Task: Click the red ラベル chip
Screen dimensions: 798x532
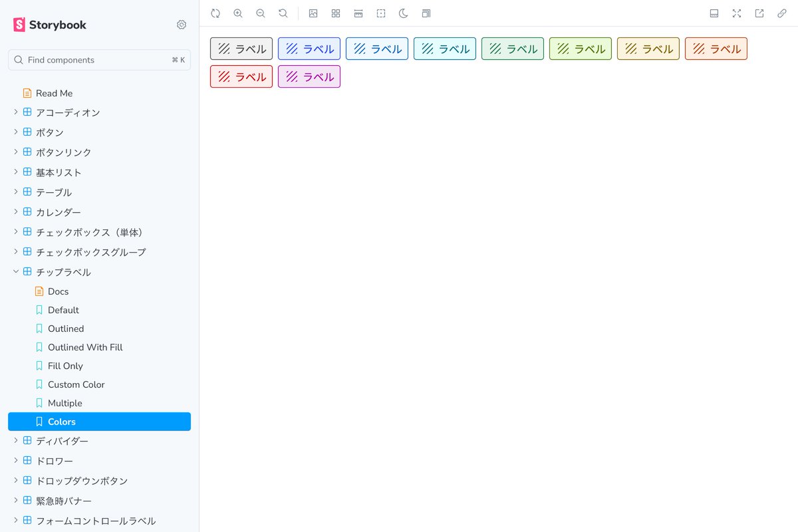Action: pyautogui.click(x=241, y=76)
